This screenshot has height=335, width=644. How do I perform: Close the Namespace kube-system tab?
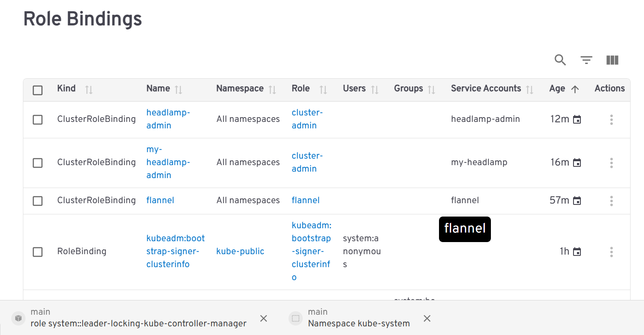click(x=427, y=318)
